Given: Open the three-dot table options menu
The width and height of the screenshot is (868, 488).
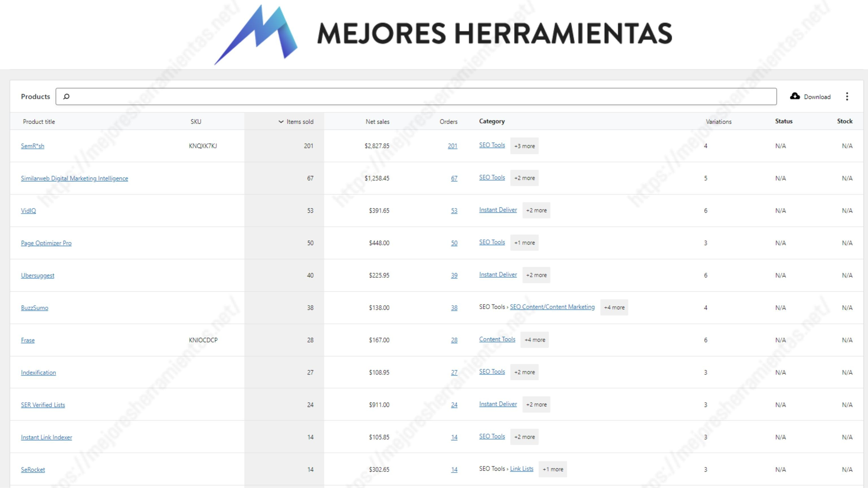Looking at the screenshot, I should (847, 97).
